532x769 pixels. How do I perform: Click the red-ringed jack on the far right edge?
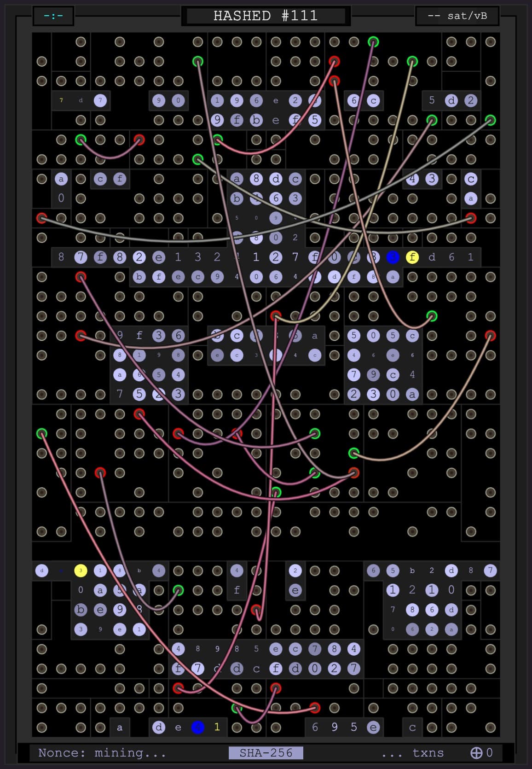tap(490, 336)
